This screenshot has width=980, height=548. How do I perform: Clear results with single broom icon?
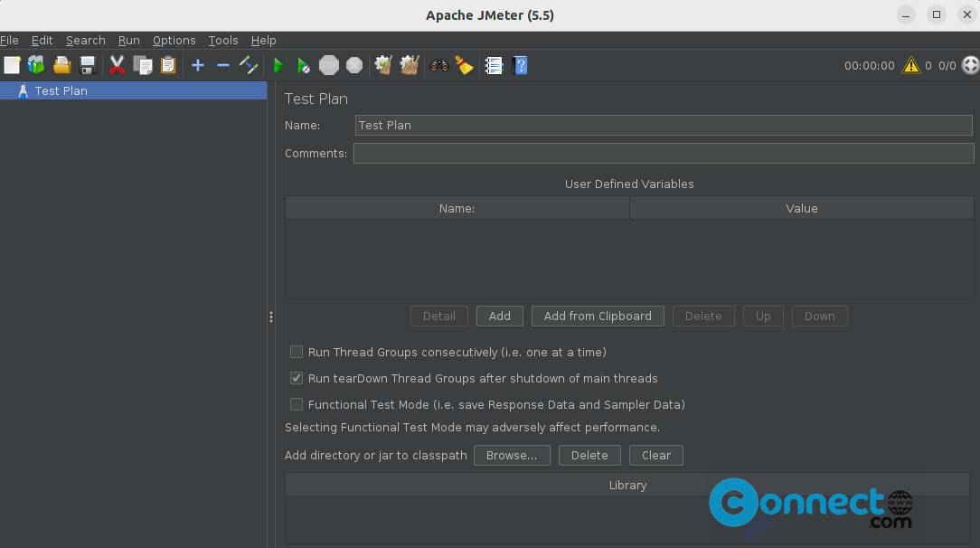pos(383,65)
